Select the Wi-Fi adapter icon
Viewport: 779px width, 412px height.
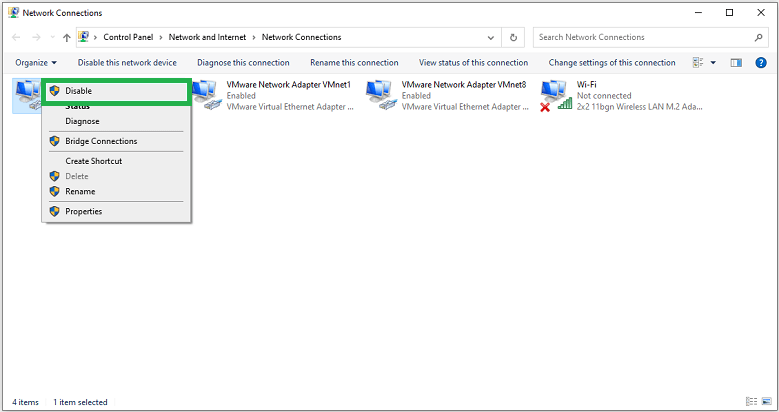click(556, 95)
